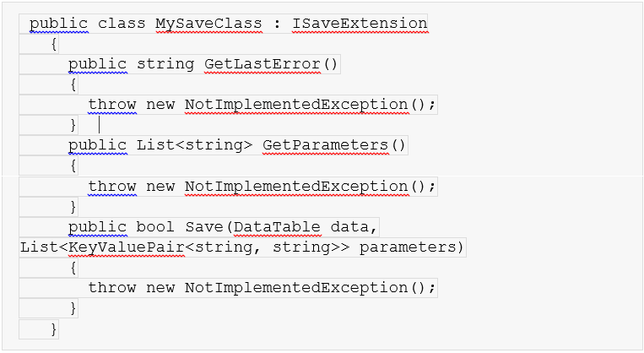Click 'public' keyword before bool Save
Screen dimensions: 644x353
tap(98, 227)
